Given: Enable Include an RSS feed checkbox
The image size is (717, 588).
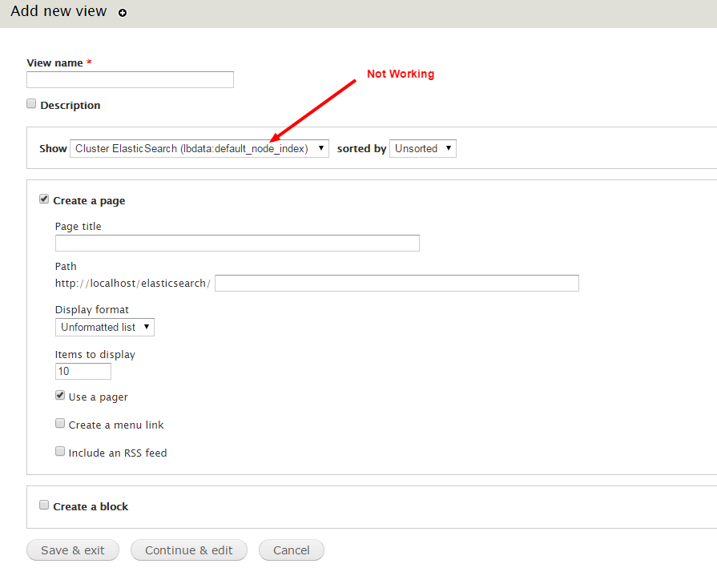Looking at the screenshot, I should [60, 452].
